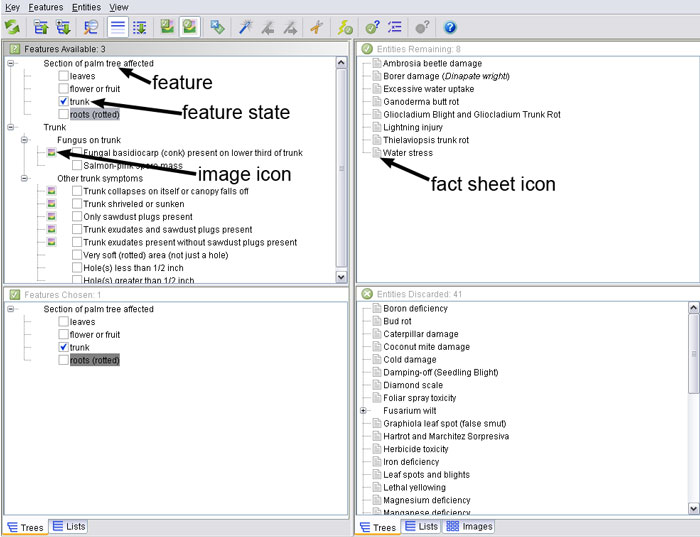Select the Ganoderma butt rot entity
The height and width of the screenshot is (537, 700).
click(x=421, y=101)
